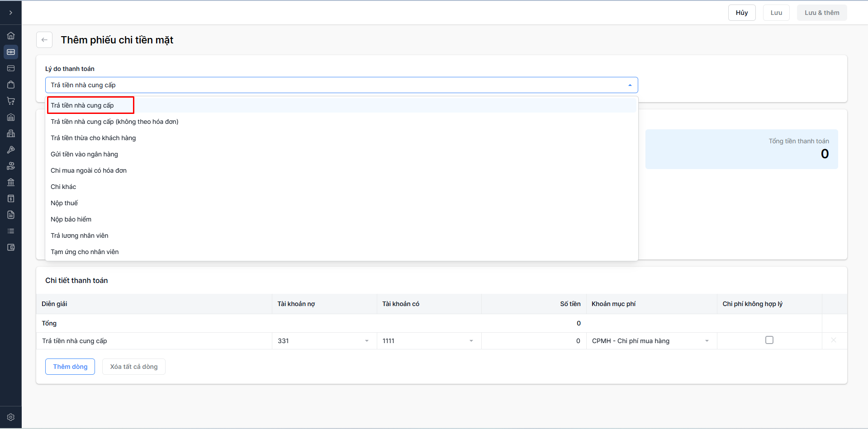Click the shopping bag sidebar icon
868x429 pixels.
pos(11,85)
